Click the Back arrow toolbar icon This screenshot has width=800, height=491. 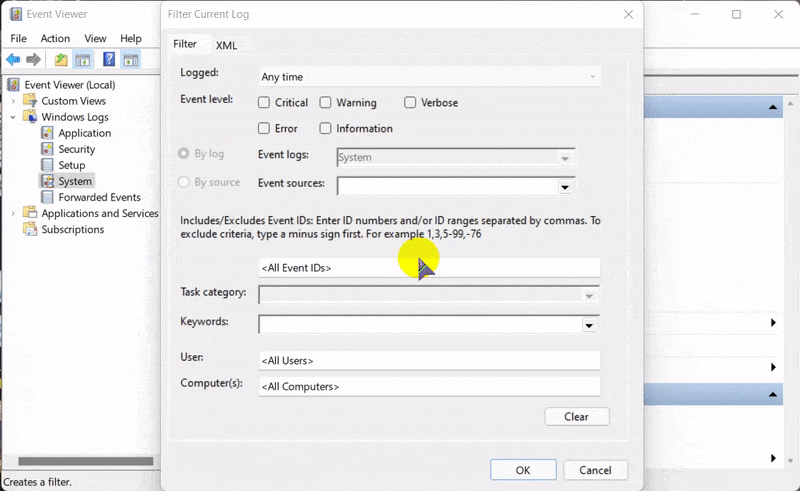pos(13,60)
